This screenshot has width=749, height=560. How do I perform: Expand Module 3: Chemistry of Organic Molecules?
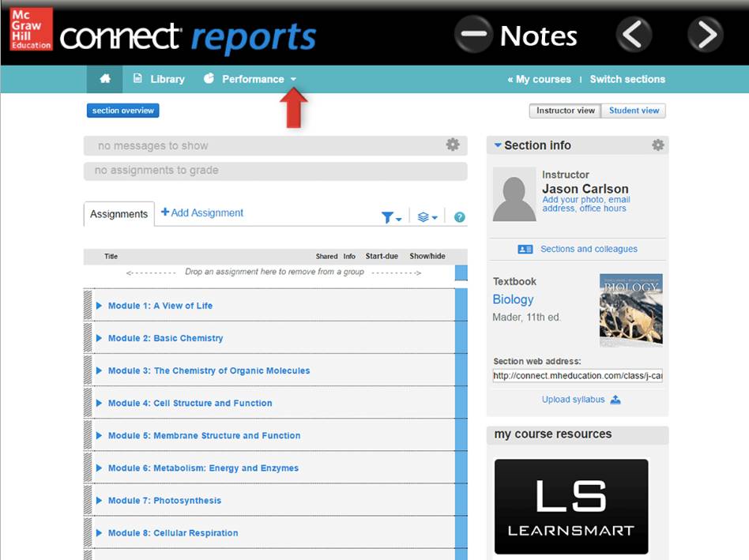coord(99,370)
